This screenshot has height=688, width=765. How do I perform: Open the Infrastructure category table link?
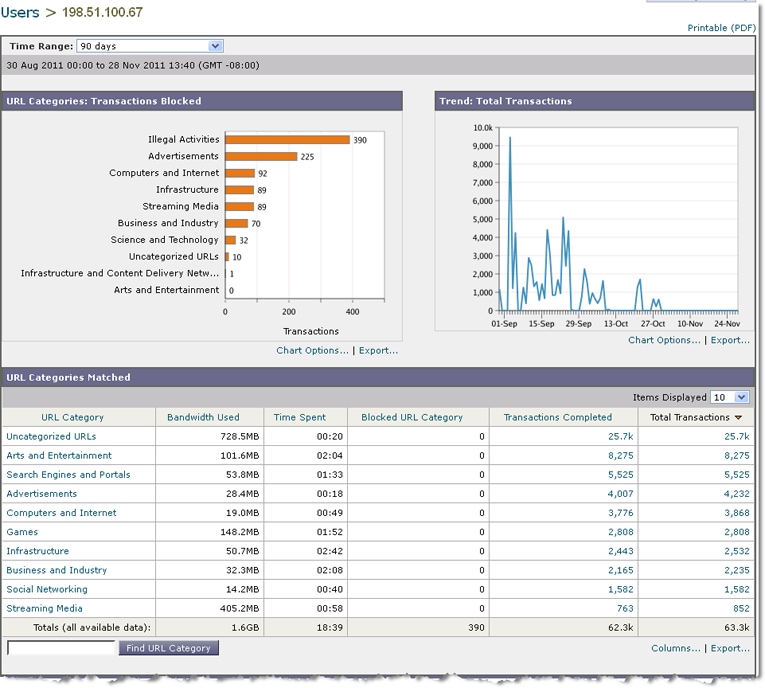pos(38,551)
